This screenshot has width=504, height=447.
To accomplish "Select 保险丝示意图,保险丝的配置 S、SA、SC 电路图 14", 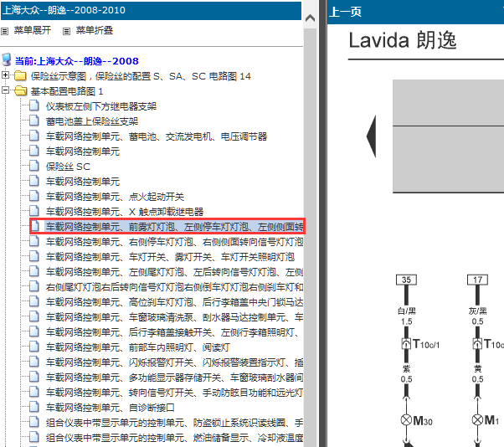I will click(141, 76).
